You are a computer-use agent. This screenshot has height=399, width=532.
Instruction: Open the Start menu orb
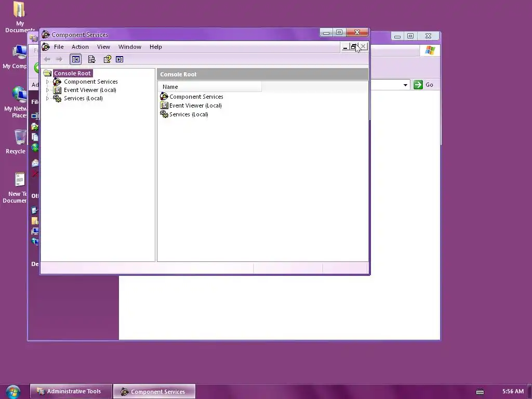tap(13, 392)
